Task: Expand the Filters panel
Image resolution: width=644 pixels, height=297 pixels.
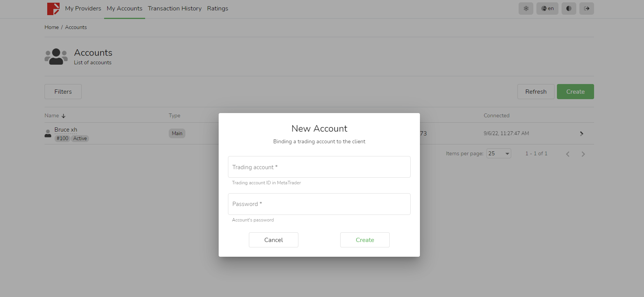Action: click(x=63, y=92)
